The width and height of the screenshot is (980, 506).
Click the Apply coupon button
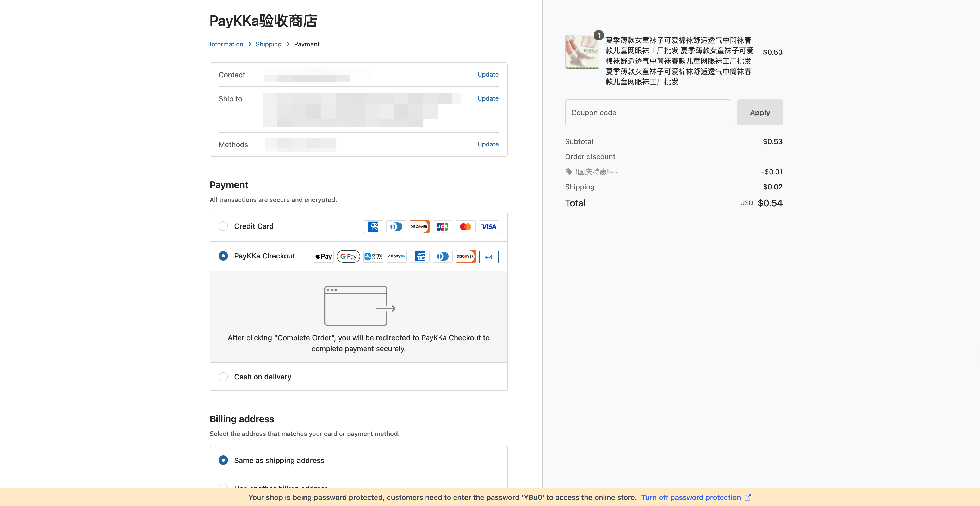click(x=760, y=113)
